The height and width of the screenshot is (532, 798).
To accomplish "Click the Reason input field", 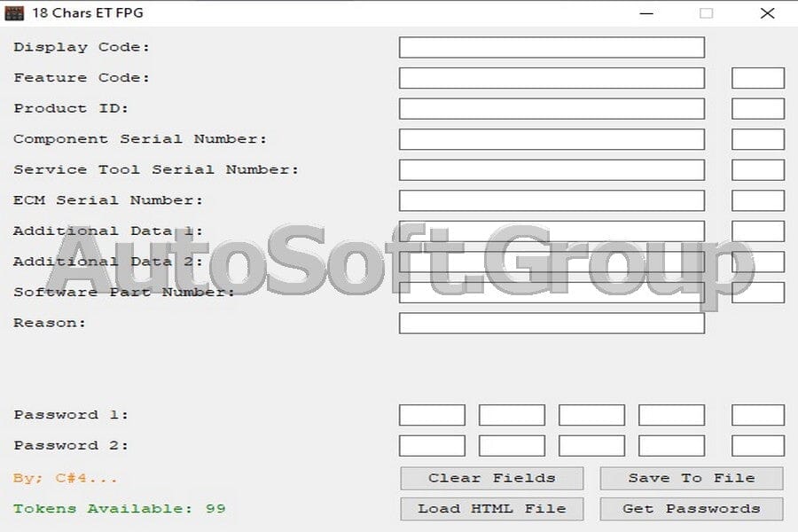I will pos(552,323).
